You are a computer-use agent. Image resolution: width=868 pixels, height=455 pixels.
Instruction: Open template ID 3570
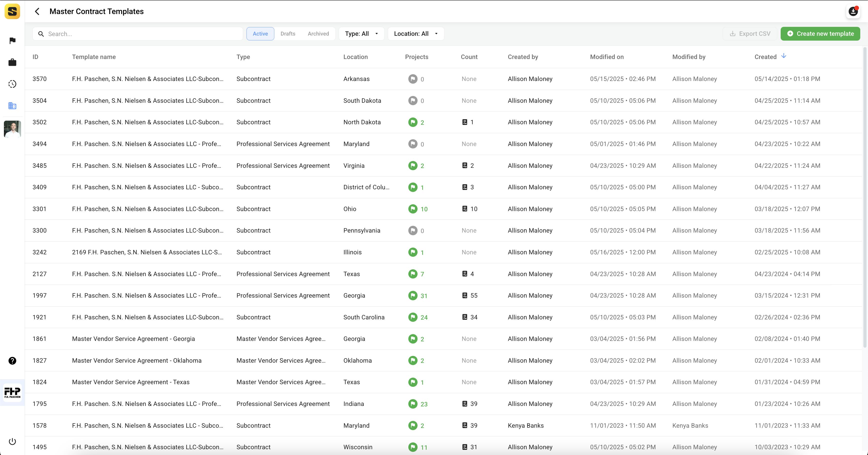click(39, 79)
